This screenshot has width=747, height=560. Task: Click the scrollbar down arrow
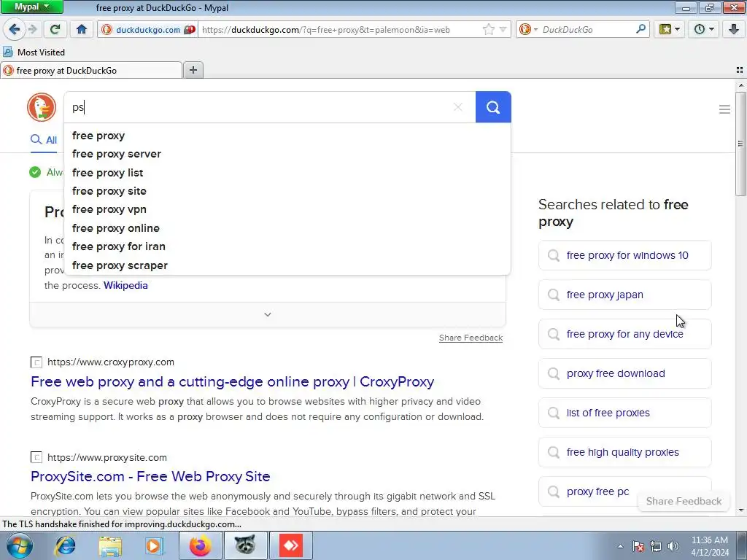(741, 510)
